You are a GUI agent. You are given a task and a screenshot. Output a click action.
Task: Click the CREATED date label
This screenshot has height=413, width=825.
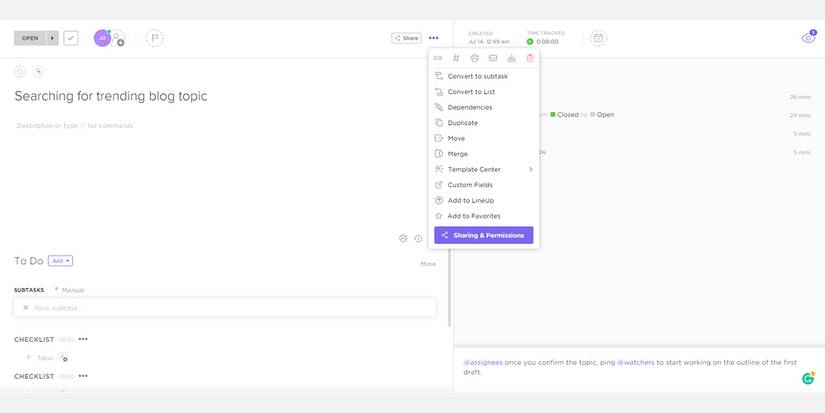480,33
